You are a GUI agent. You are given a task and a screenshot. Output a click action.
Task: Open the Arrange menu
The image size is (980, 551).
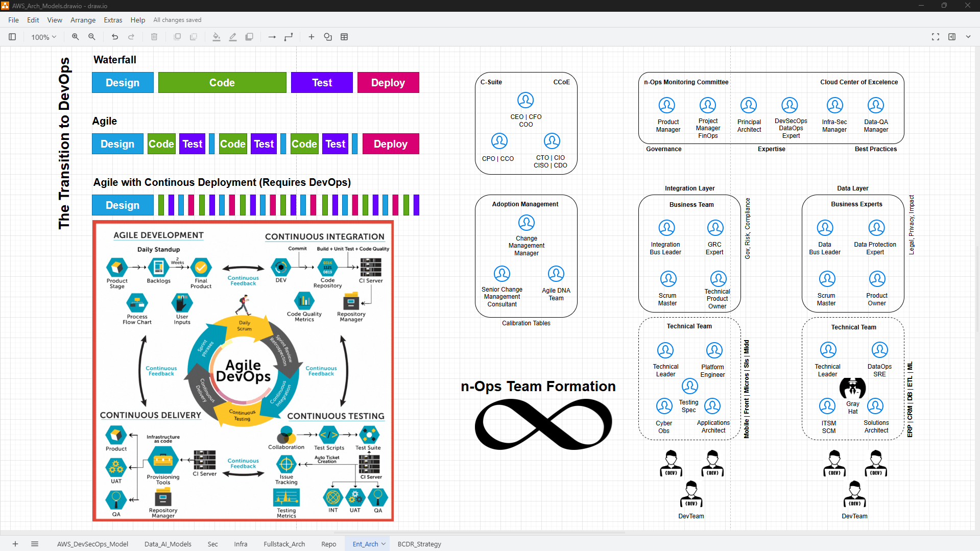[x=83, y=20]
